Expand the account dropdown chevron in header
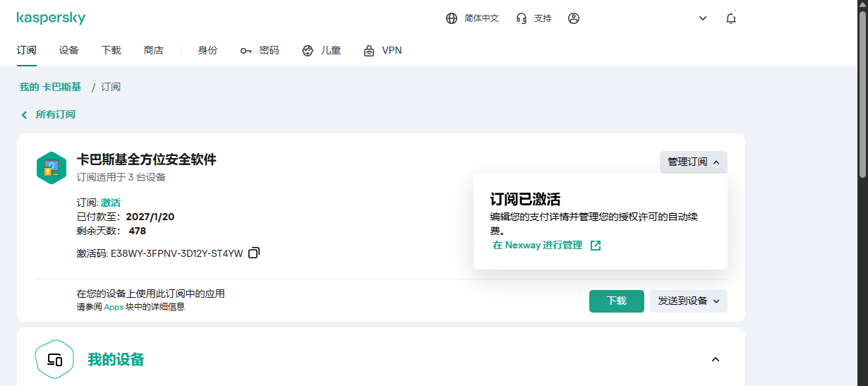Screen dimensions: 868x386 tap(703, 18)
